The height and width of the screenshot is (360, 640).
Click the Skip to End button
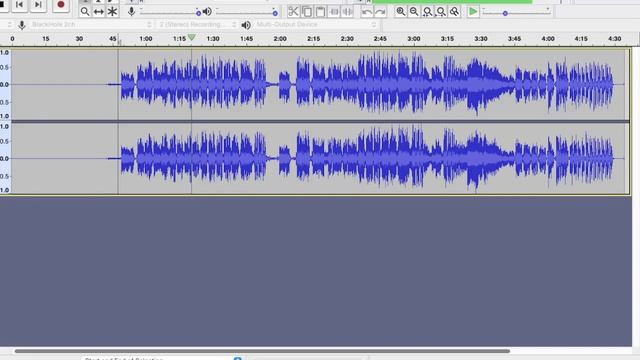(x=38, y=5)
